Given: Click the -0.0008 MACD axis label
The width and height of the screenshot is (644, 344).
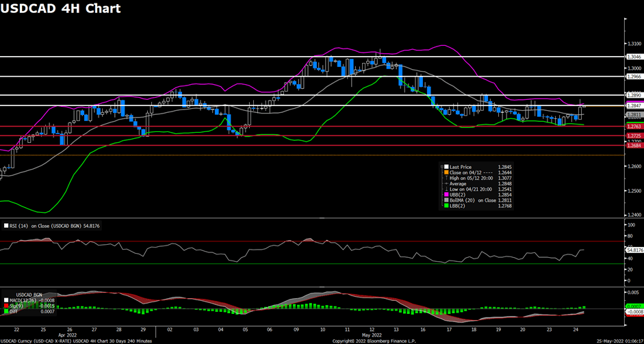Looking at the screenshot, I should (634, 312).
